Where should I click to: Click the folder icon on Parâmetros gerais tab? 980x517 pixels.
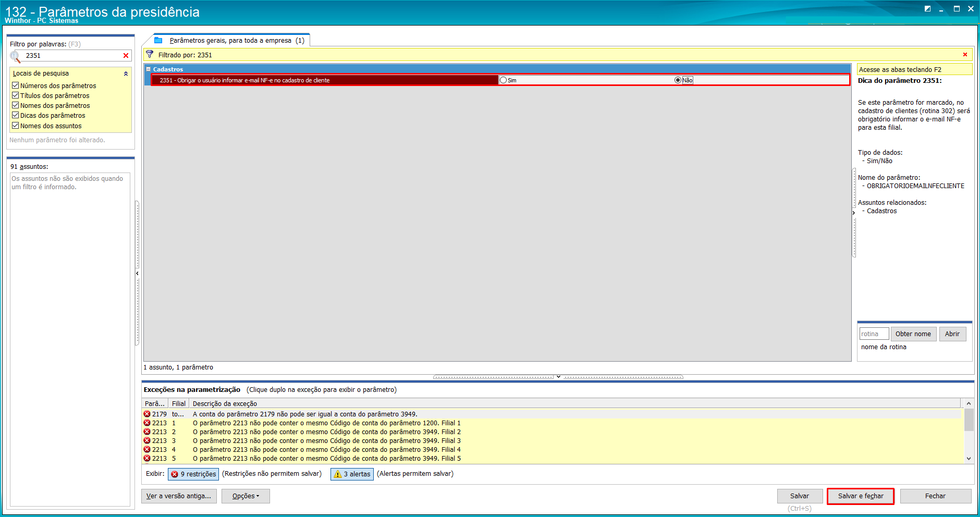click(x=158, y=40)
